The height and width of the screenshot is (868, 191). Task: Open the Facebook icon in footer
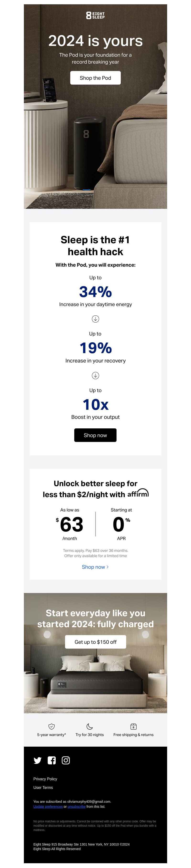[52, 760]
